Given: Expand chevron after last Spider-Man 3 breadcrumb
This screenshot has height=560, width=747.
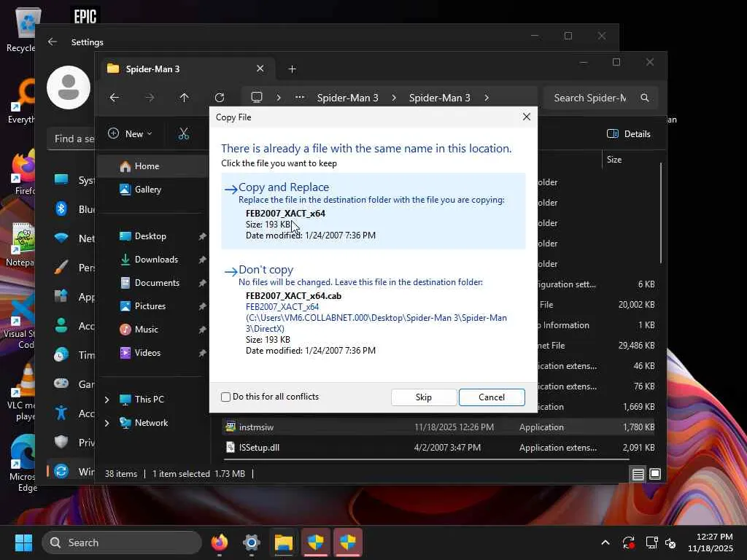Looking at the screenshot, I should tap(487, 98).
